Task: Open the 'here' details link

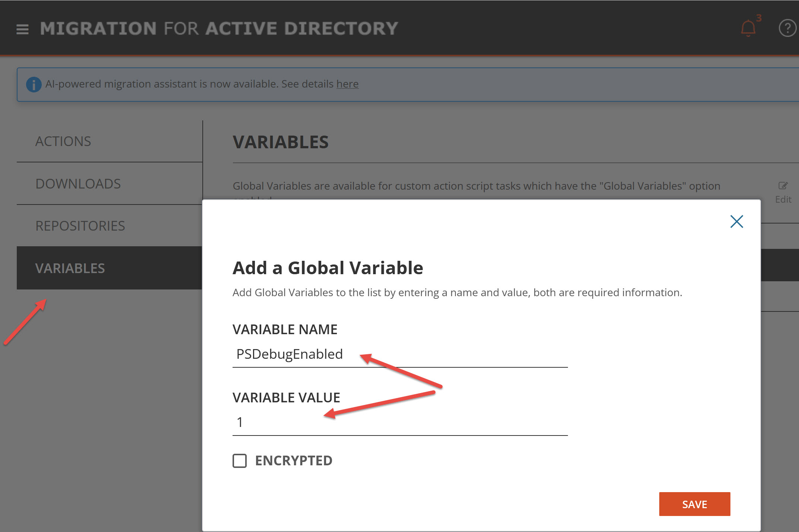Action: (347, 84)
